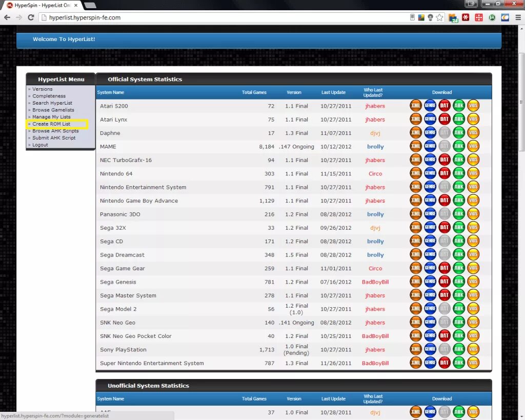The image size is (525, 420).
Task: Click the Welcome To HyperList! banner text
Action: coord(64,39)
